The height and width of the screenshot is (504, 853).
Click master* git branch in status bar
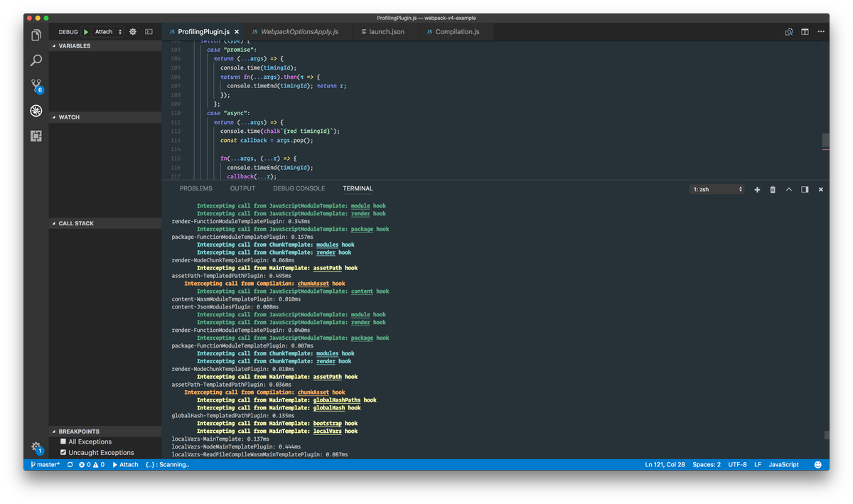(44, 464)
